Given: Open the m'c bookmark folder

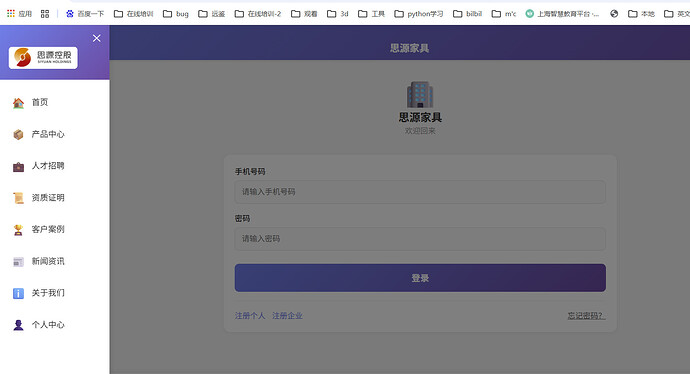Looking at the screenshot, I should (504, 14).
